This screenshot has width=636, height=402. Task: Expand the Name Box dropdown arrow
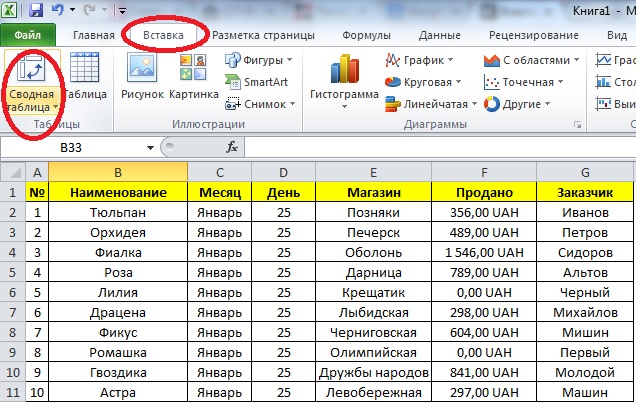click(x=150, y=148)
